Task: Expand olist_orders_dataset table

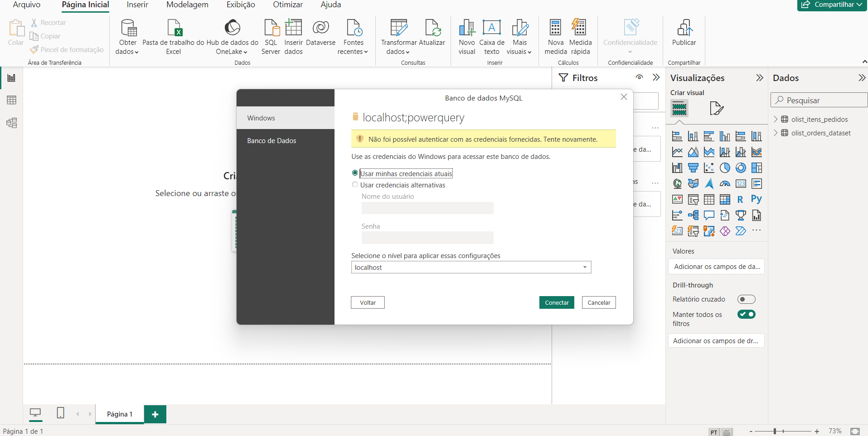Action: [x=776, y=133]
